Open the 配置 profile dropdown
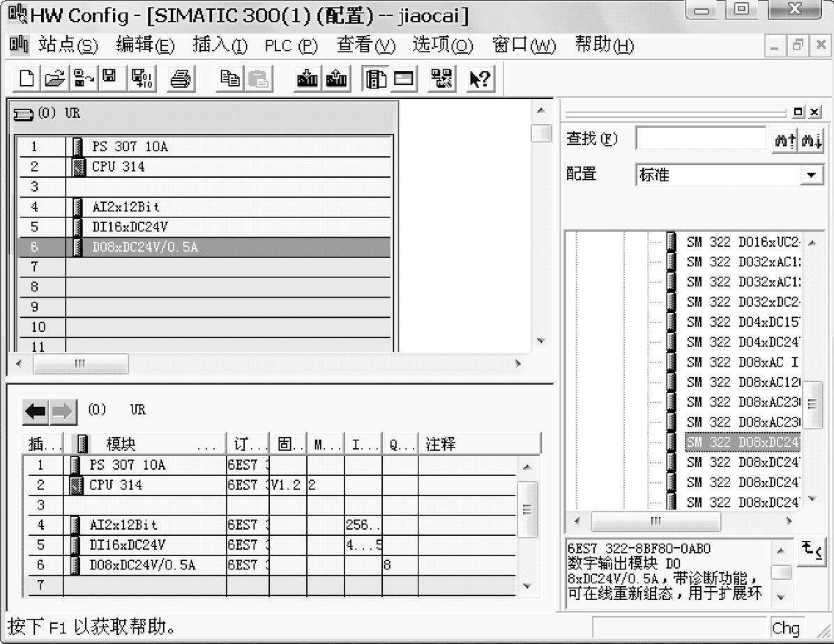The width and height of the screenshot is (834, 644). 811,175
